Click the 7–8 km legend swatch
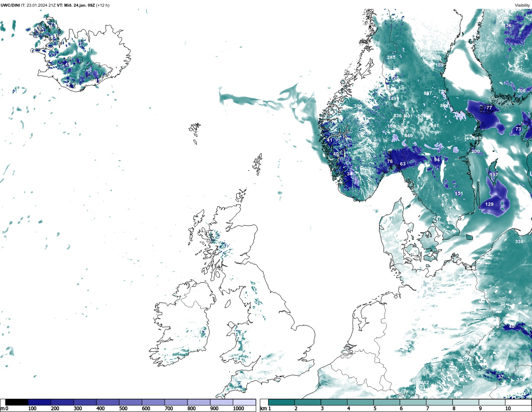The width and height of the screenshot is (532, 412). click(438, 402)
